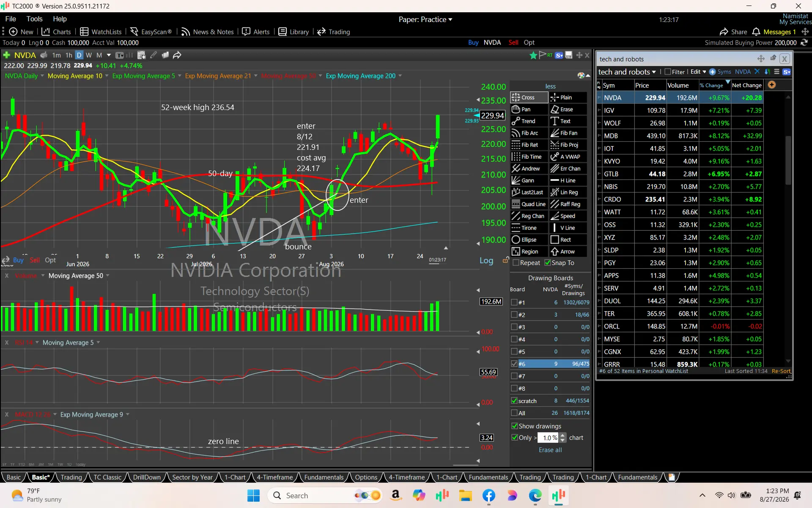812x508 pixels.
Task: Open the Library toolbar item
Action: click(294, 32)
